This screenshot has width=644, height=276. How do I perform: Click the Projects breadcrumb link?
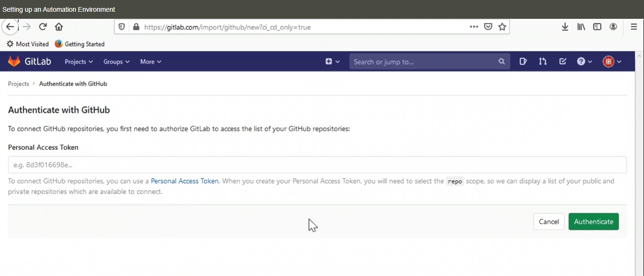click(18, 84)
